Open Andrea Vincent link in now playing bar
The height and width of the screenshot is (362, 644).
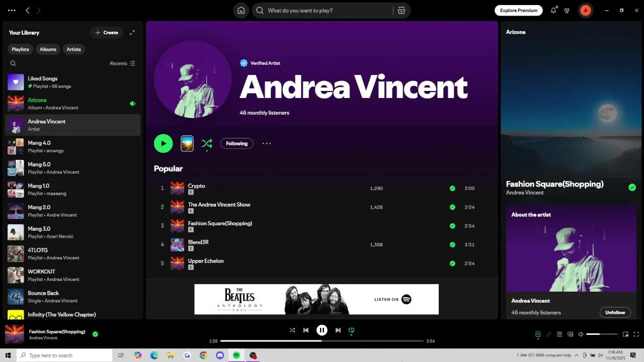(43, 338)
